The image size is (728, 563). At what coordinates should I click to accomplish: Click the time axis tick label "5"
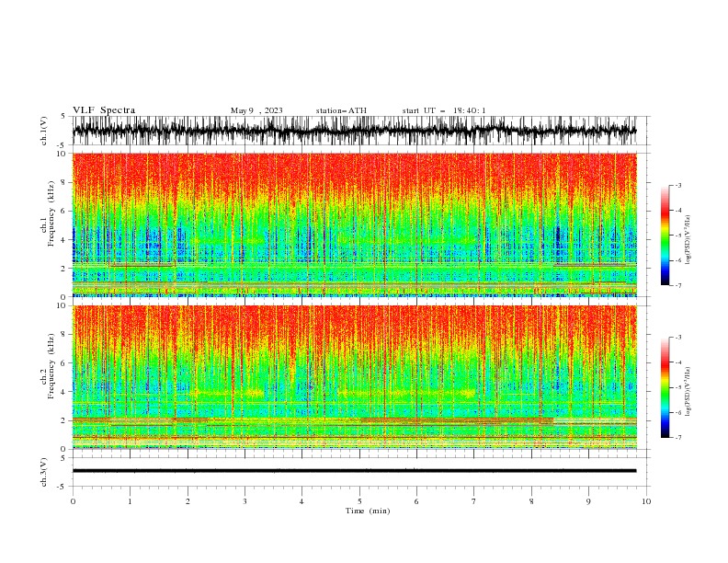(x=359, y=501)
